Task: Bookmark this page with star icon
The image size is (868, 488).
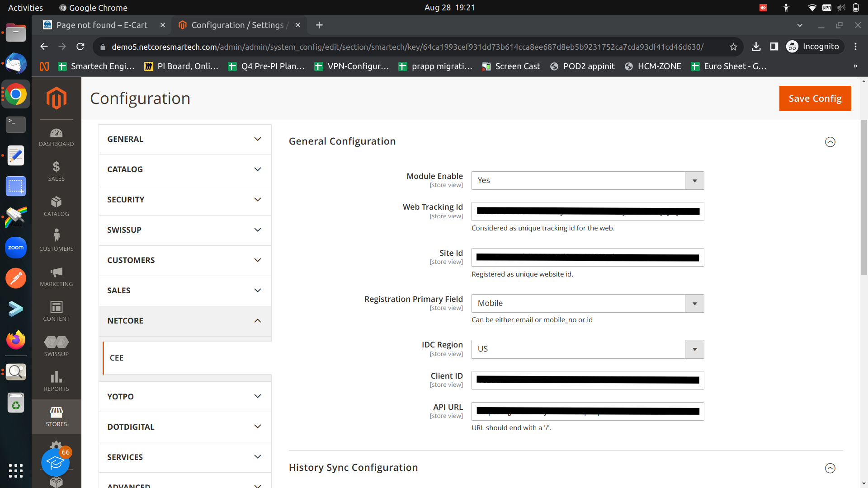Action: (733, 47)
